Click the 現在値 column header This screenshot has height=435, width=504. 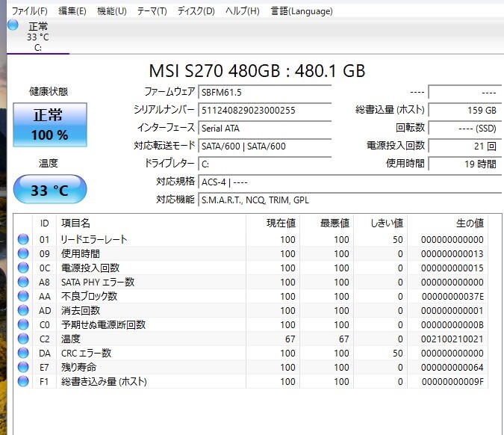pyautogui.click(x=273, y=223)
